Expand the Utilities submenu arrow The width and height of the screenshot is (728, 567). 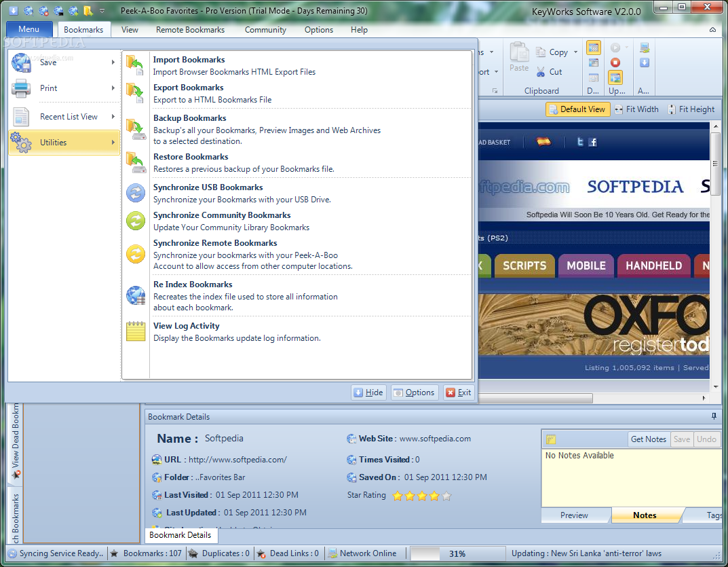[113, 142]
